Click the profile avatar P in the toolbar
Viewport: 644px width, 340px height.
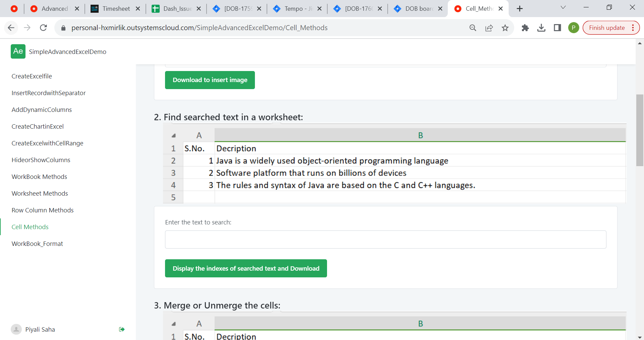coord(574,28)
